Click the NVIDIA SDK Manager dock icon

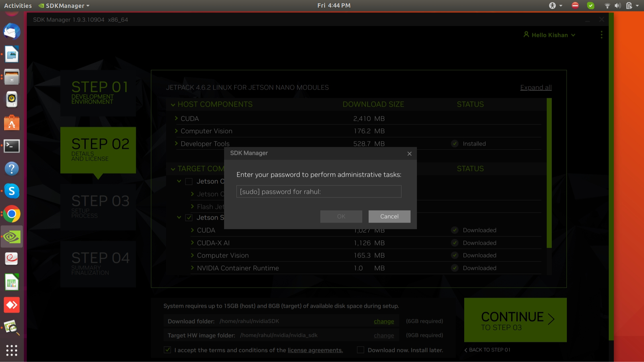tap(12, 237)
